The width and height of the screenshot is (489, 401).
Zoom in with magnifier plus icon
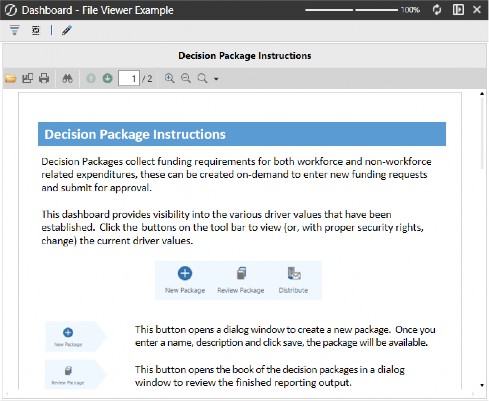tap(170, 78)
